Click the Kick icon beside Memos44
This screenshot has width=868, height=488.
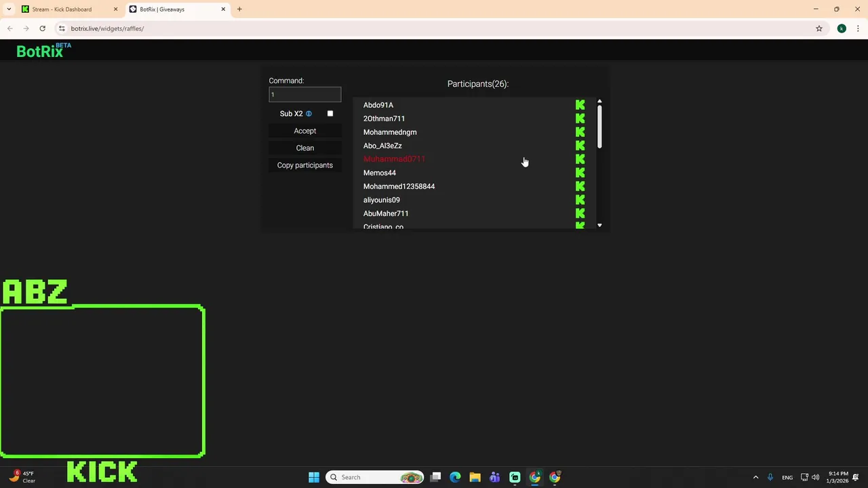[580, 173]
